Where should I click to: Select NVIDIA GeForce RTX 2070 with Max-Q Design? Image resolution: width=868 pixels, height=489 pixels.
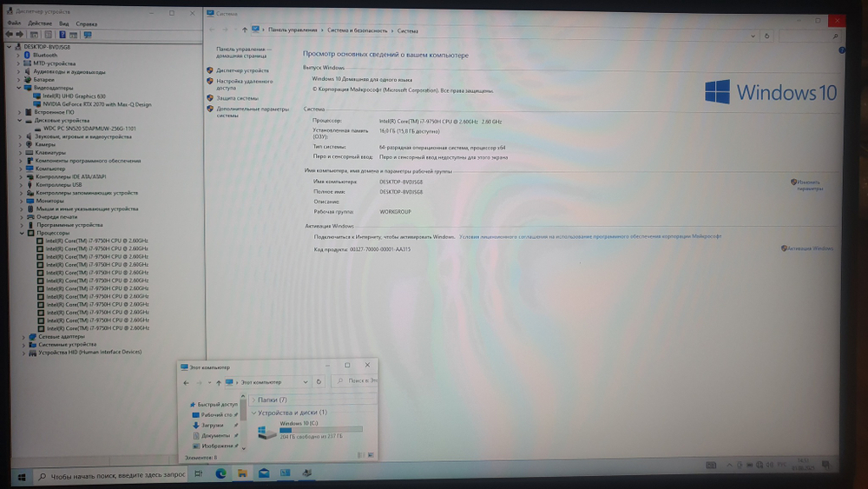(x=97, y=104)
